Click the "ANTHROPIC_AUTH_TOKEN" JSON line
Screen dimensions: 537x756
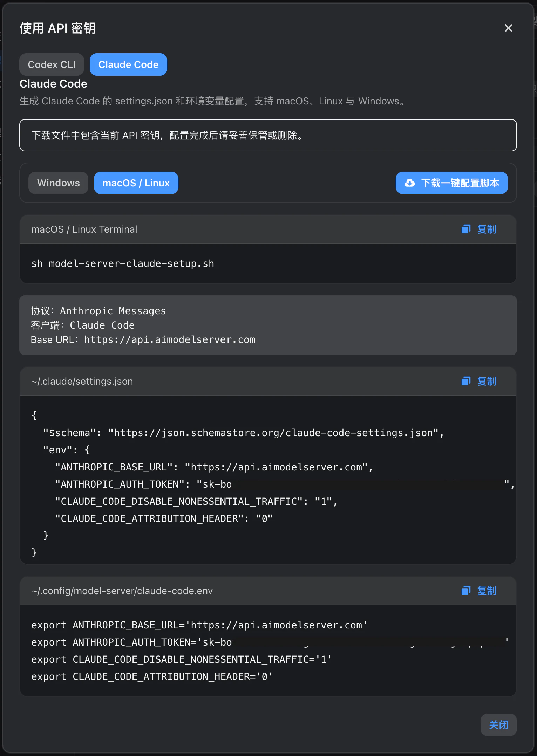(285, 484)
